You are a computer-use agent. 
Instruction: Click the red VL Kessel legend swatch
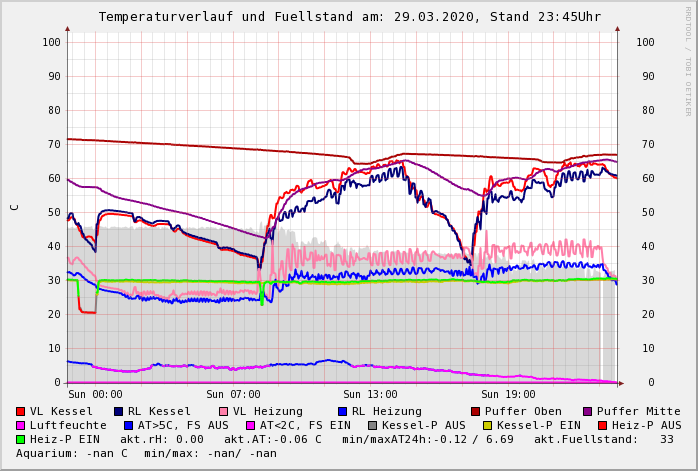pyautogui.click(x=21, y=411)
